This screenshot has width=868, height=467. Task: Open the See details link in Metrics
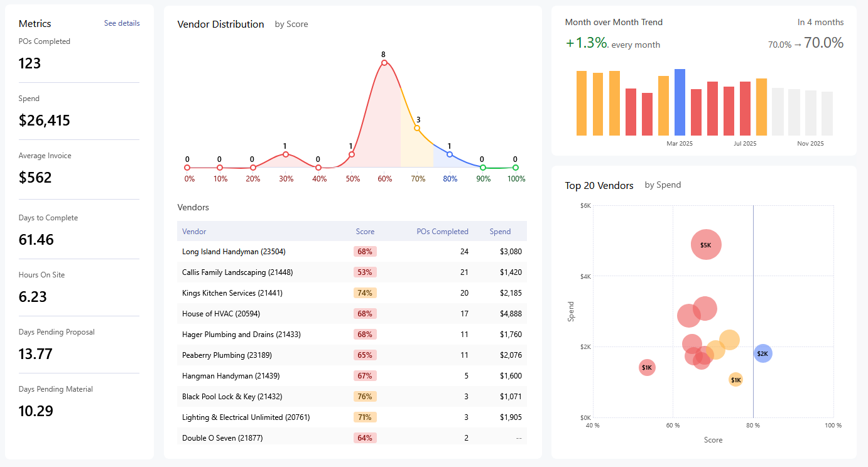122,23
